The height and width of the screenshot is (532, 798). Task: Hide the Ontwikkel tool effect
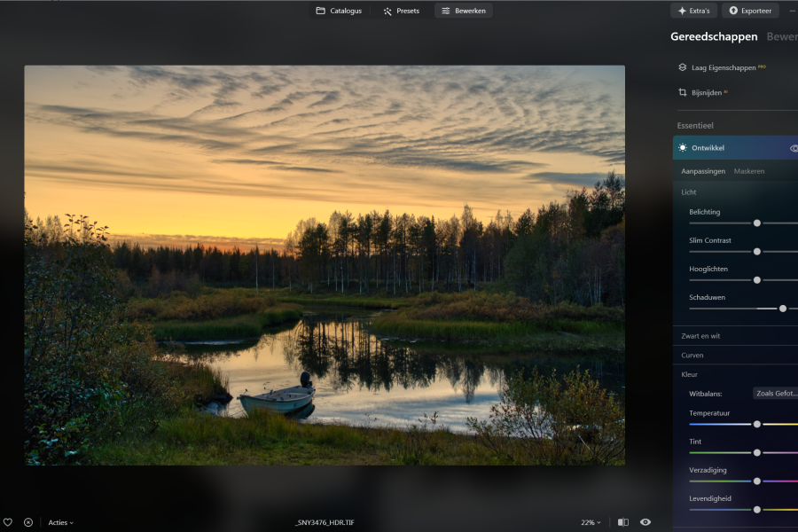click(x=793, y=148)
